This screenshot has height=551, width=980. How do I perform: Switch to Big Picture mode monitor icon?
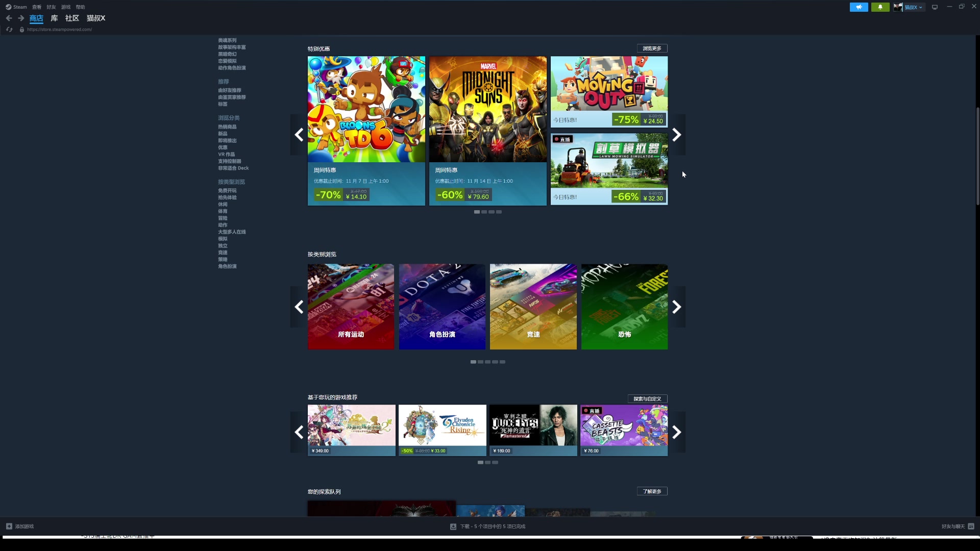point(935,7)
